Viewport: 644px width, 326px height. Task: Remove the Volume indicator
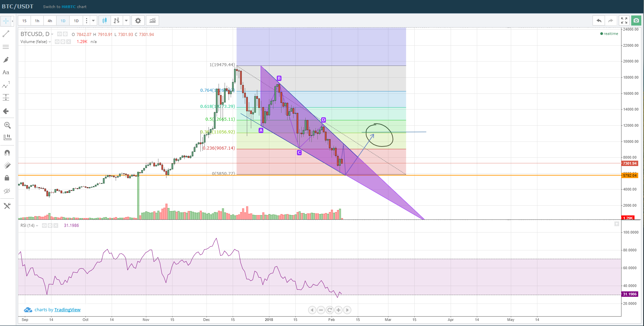69,42
